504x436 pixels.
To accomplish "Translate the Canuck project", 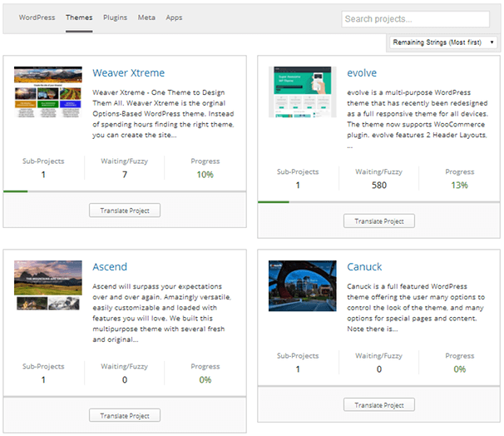I will tap(379, 405).
